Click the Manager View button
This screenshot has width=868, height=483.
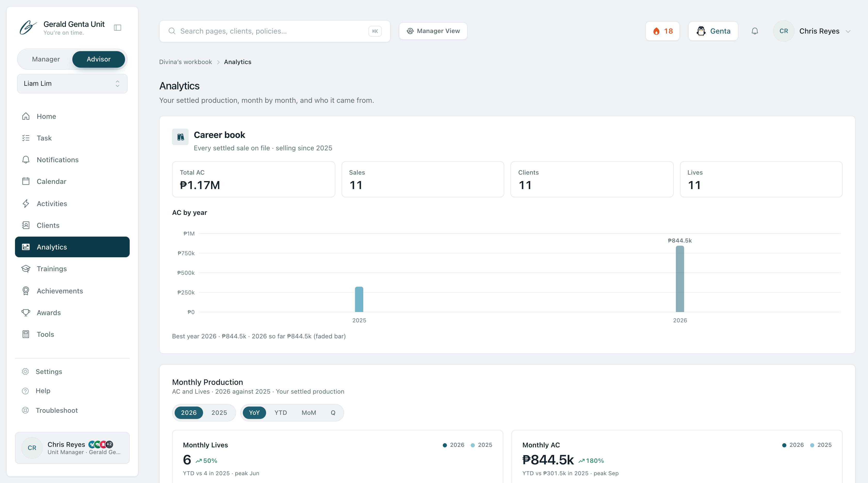(x=433, y=31)
